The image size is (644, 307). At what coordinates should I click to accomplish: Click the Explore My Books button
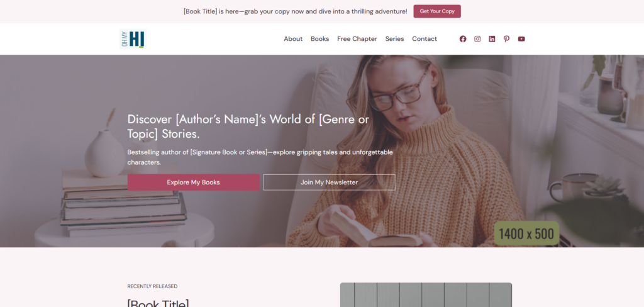coord(194,182)
